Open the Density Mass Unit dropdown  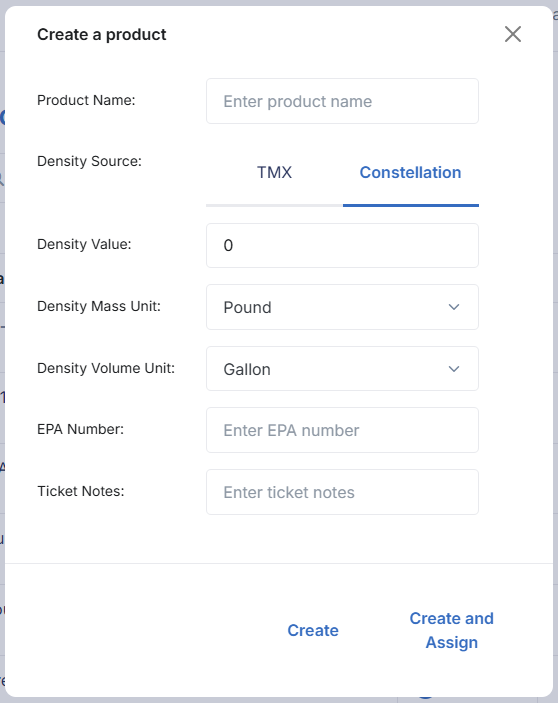[342, 307]
